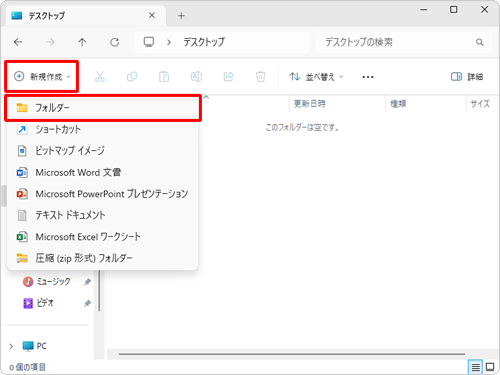The height and width of the screenshot is (375, 500).
Task: Pick ビットマップ イメージ menu entry
Action: click(x=103, y=151)
